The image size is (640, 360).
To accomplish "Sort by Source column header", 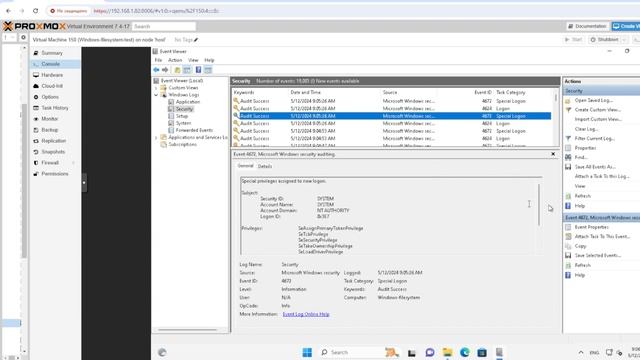I will point(390,93).
